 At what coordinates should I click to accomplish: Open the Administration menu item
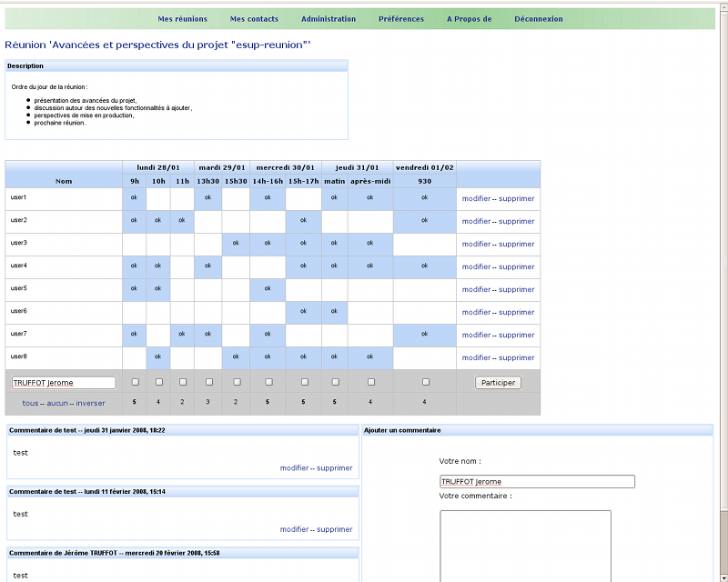[x=329, y=19]
